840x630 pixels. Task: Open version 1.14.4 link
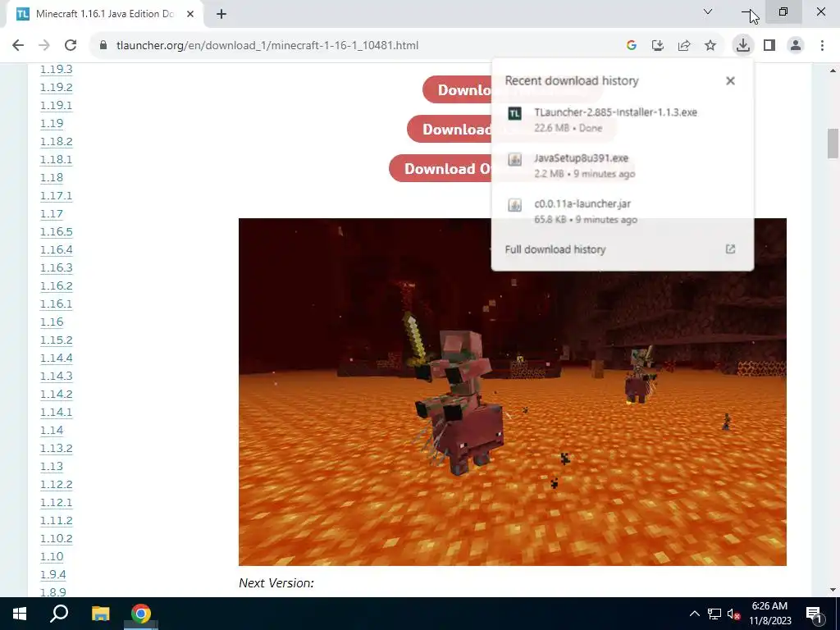click(x=57, y=358)
